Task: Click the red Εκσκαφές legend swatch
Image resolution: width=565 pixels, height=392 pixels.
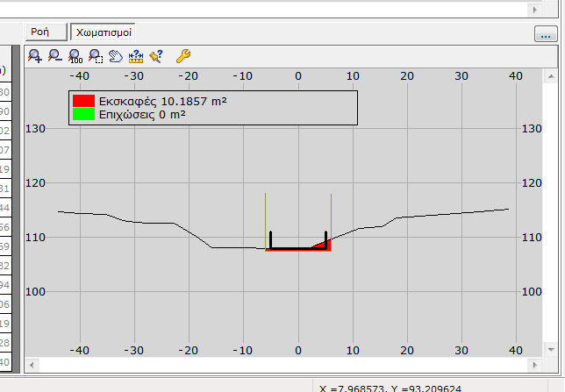Action: tap(84, 102)
